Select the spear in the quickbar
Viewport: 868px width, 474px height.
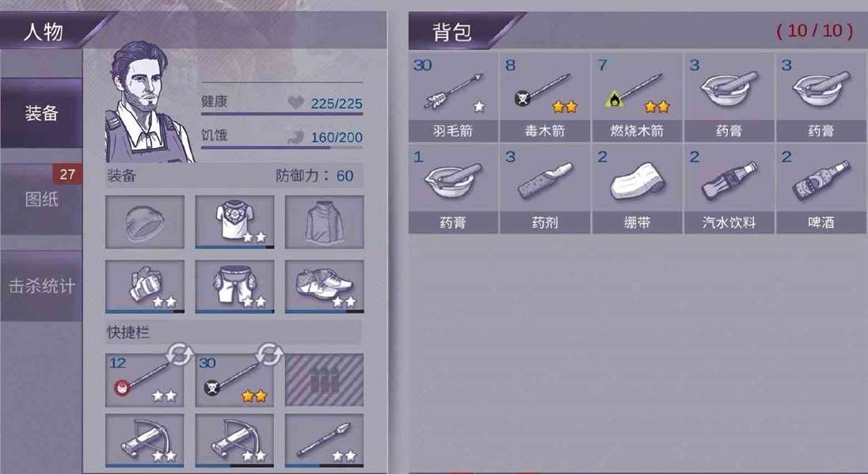[x=325, y=441]
